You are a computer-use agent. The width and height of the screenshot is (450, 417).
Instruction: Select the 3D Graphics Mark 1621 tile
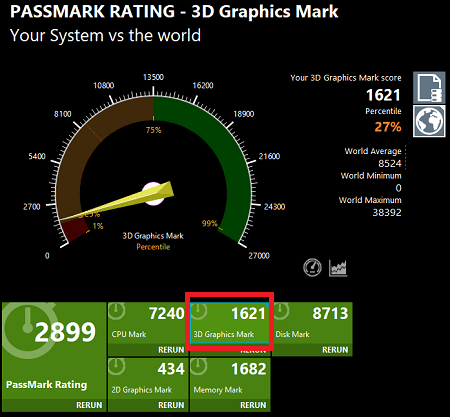230,322
